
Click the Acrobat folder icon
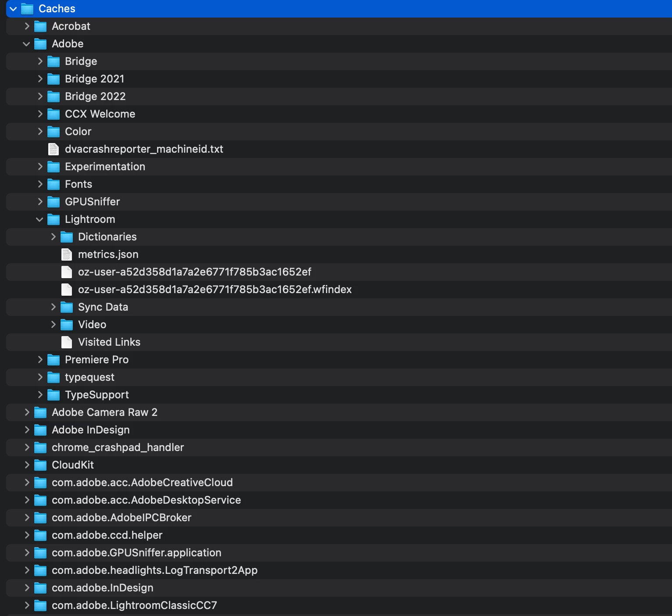(40, 26)
